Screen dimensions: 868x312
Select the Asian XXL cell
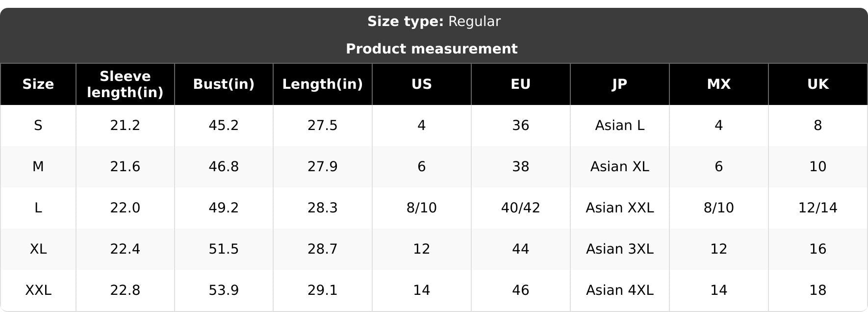tap(620, 208)
